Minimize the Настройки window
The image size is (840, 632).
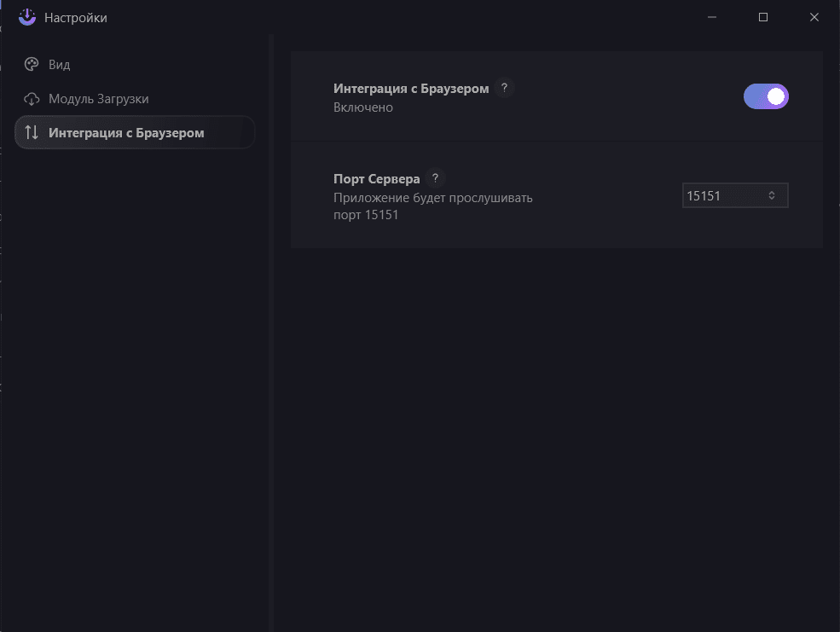[712, 17]
